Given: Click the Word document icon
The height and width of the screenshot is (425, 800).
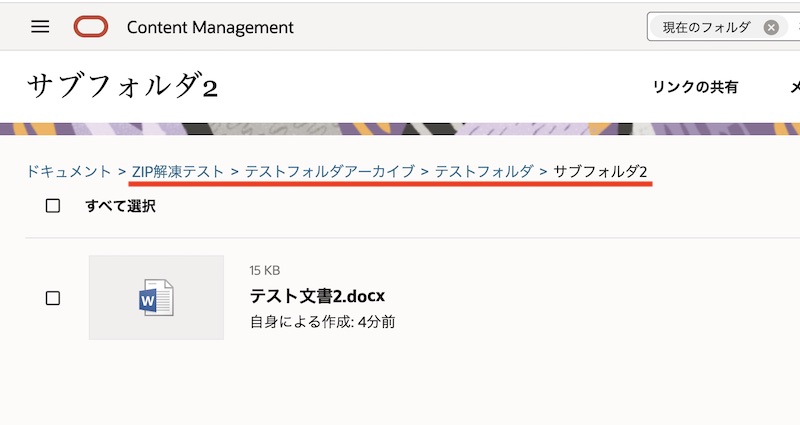Looking at the screenshot, I should (156, 298).
